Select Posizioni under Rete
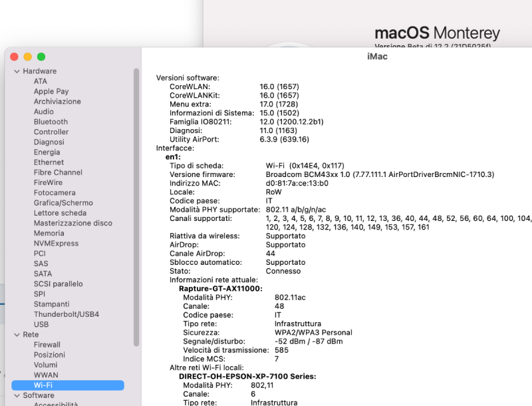532x406 pixels. pos(49,355)
